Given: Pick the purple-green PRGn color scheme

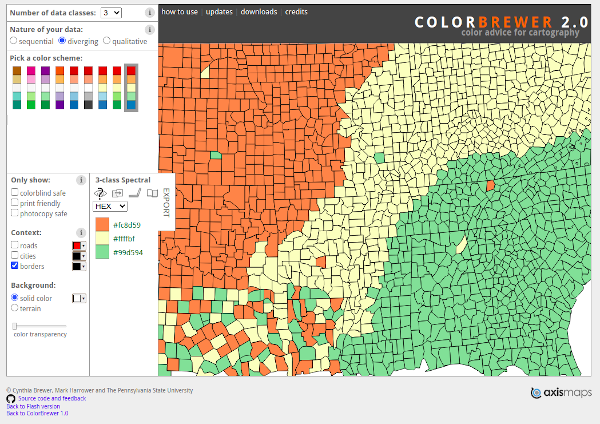Looking at the screenshot, I should click(45, 88).
